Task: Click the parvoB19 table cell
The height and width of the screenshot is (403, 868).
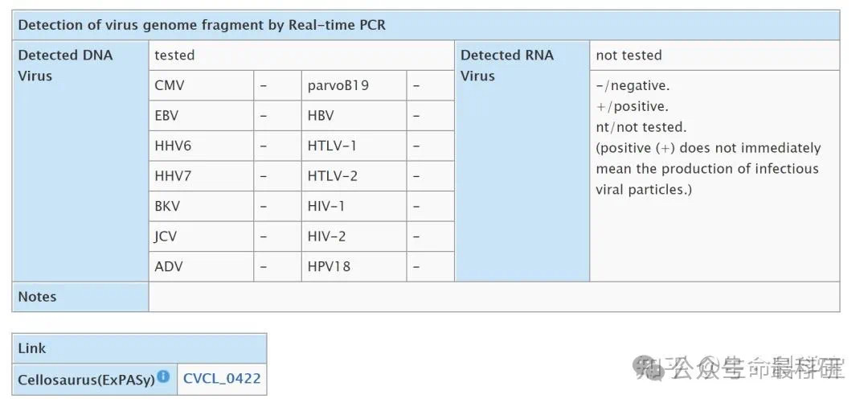Action: click(354, 85)
